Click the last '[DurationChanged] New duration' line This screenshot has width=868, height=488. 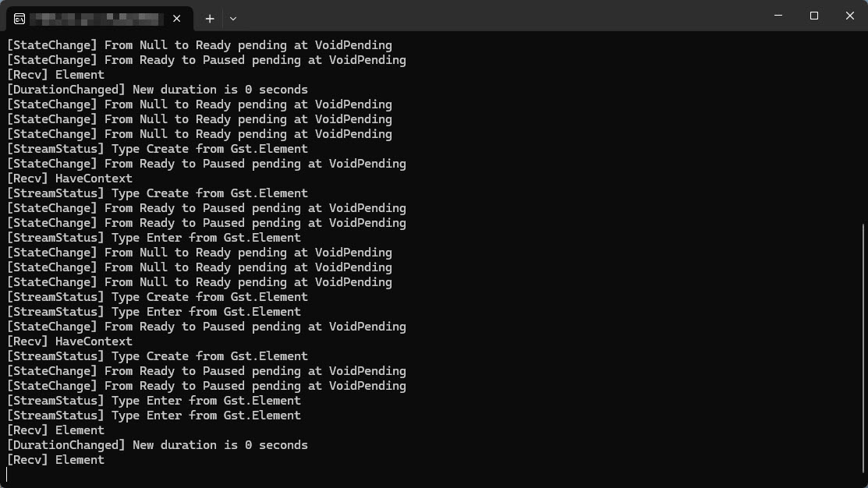click(x=157, y=445)
